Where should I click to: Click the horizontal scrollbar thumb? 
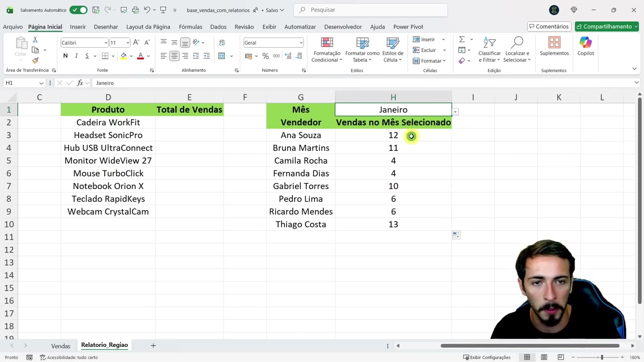tap(530, 345)
